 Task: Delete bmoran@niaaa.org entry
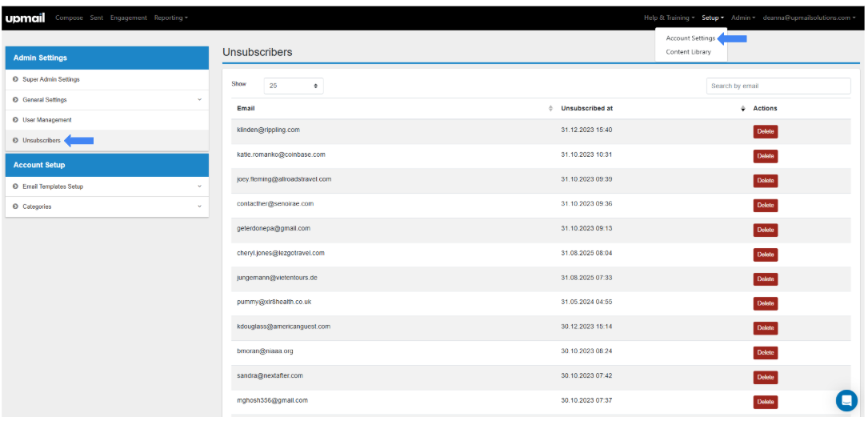coord(765,353)
